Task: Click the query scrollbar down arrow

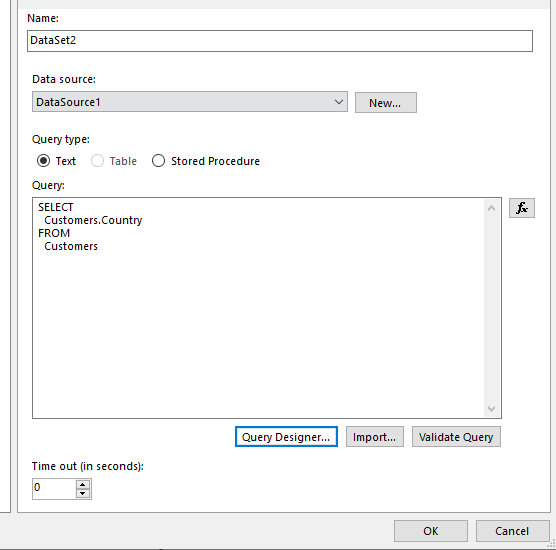Action: pos(491,409)
